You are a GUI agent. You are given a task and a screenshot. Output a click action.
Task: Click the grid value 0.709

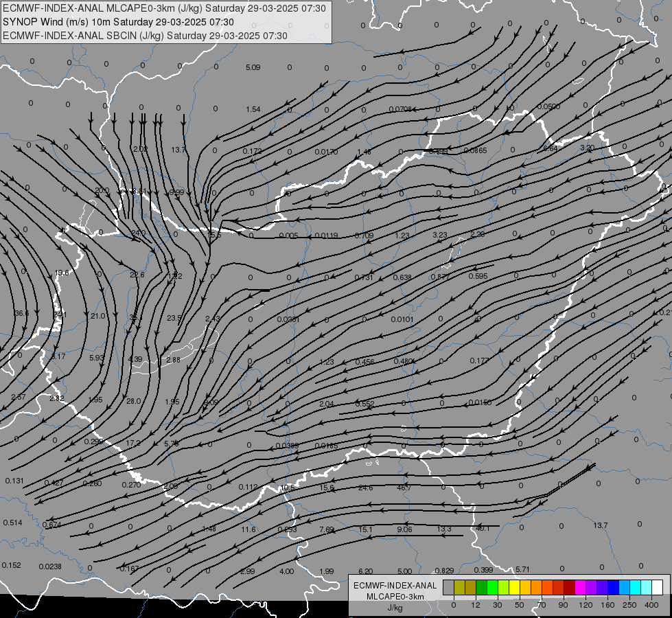click(364, 236)
